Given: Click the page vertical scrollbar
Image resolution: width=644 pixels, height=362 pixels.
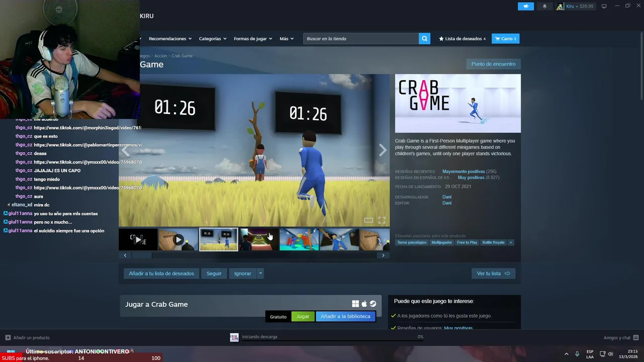Looking at the screenshot, I should point(640,63).
